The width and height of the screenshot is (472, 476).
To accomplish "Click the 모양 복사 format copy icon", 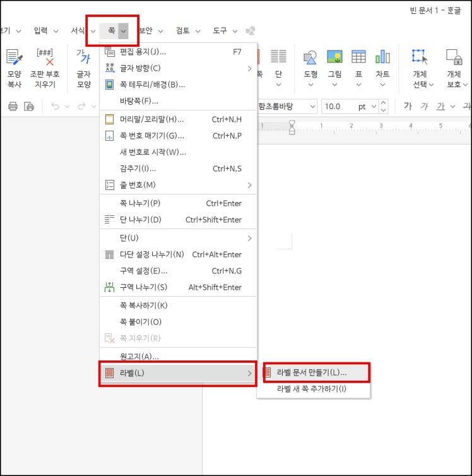I will pyautogui.click(x=15, y=57).
